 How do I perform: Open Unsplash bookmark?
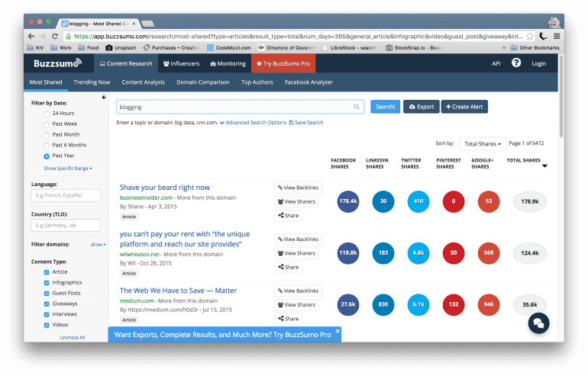coord(121,47)
